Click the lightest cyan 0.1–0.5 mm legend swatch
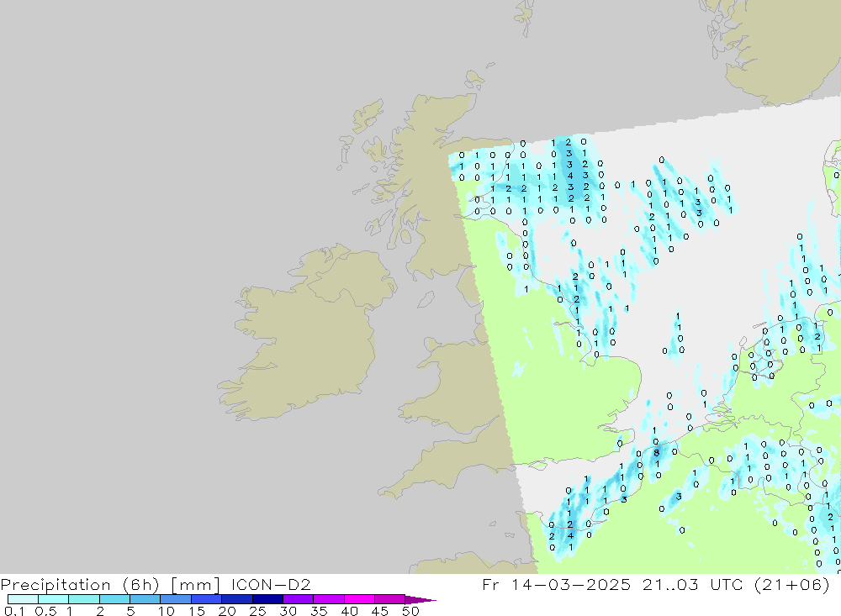This screenshot has height=616, width=841. tap(23, 599)
